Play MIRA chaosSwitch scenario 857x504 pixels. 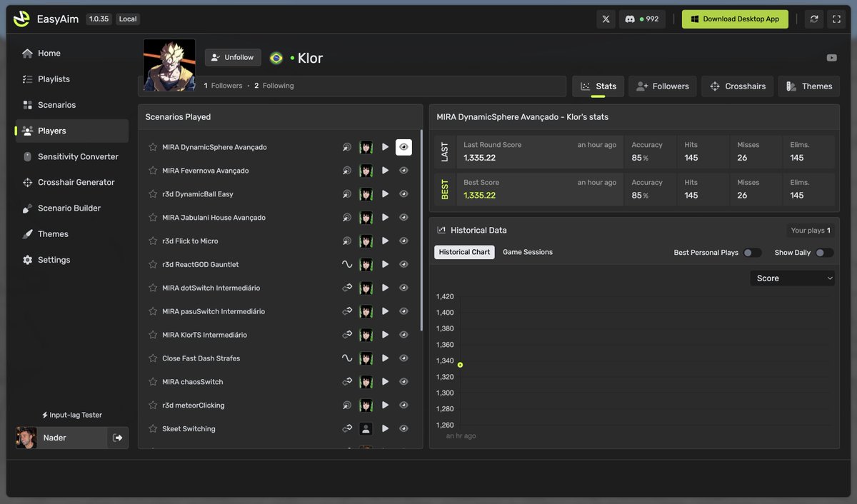pyautogui.click(x=385, y=381)
